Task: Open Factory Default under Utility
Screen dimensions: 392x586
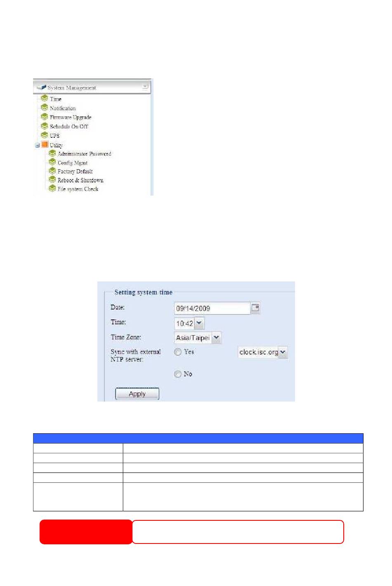Action: [x=75, y=171]
